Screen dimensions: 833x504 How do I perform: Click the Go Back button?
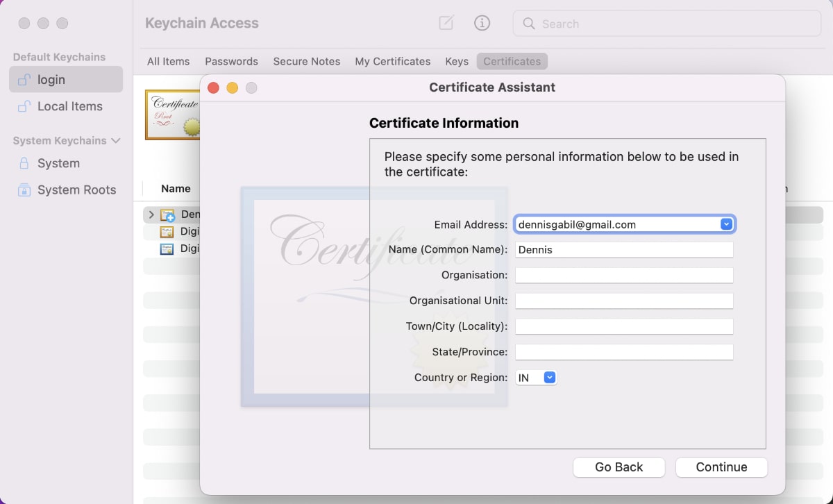click(619, 467)
